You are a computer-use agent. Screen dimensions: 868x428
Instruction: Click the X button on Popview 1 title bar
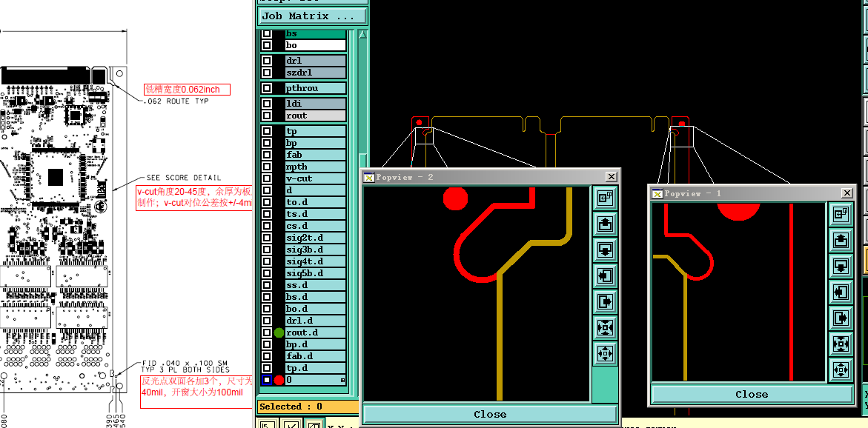(x=847, y=193)
